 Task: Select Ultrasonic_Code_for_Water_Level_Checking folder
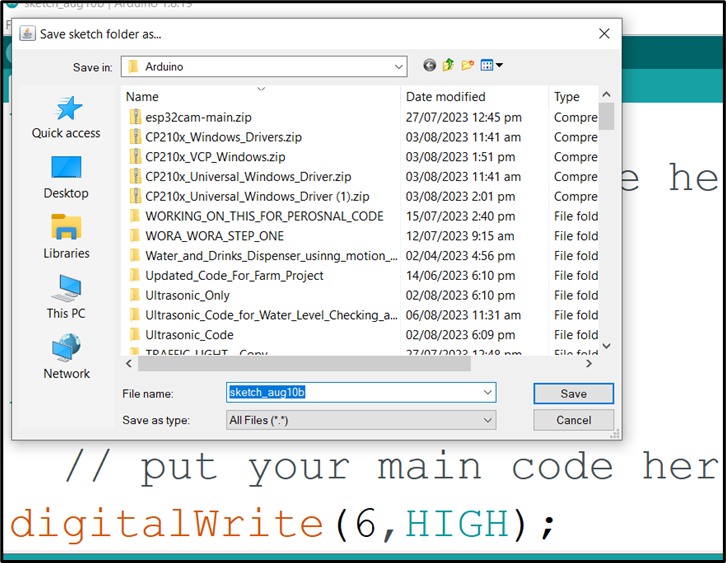271,315
